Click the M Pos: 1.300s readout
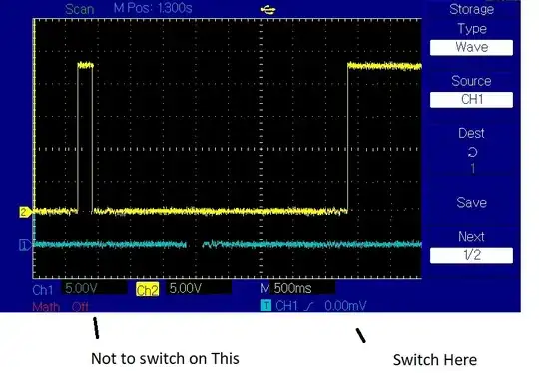539x392 pixels. tap(153, 8)
